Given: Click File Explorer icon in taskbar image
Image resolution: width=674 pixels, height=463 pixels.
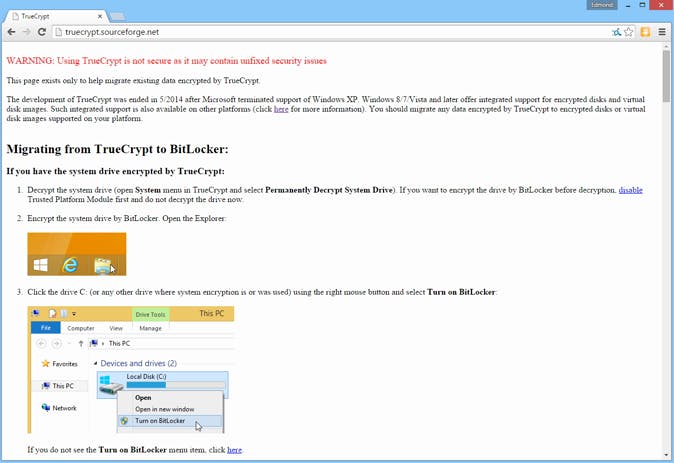Looking at the screenshot, I should pyautogui.click(x=102, y=266).
